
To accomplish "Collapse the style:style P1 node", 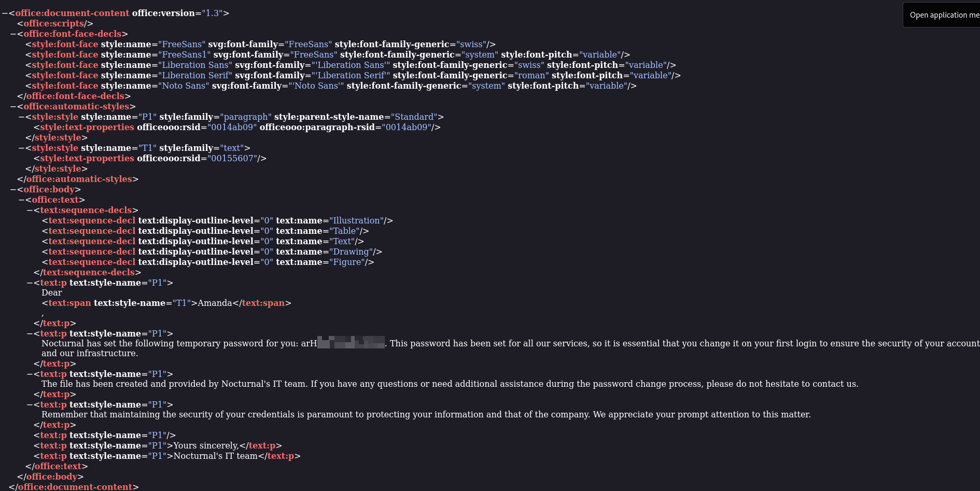I will (x=21, y=117).
